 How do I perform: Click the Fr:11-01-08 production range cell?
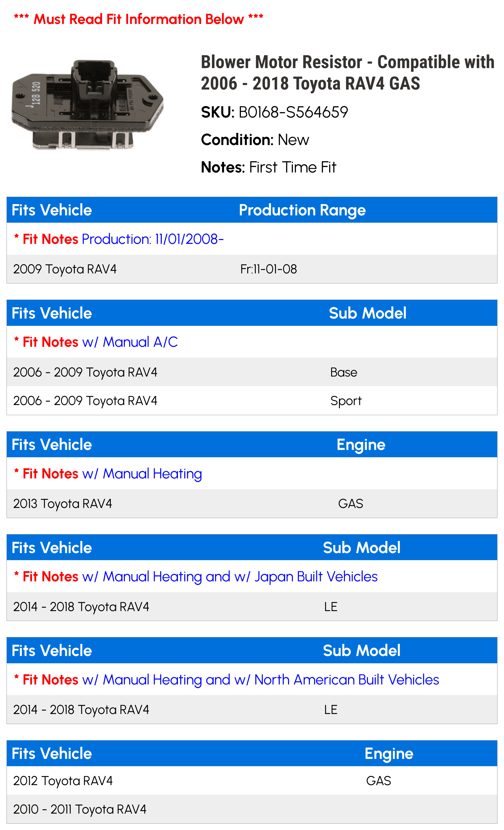click(268, 269)
